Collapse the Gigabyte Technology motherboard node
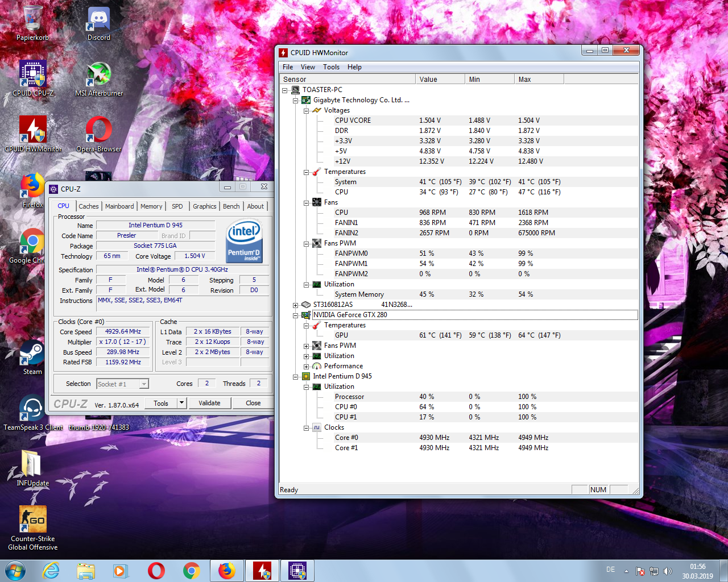 295,100
